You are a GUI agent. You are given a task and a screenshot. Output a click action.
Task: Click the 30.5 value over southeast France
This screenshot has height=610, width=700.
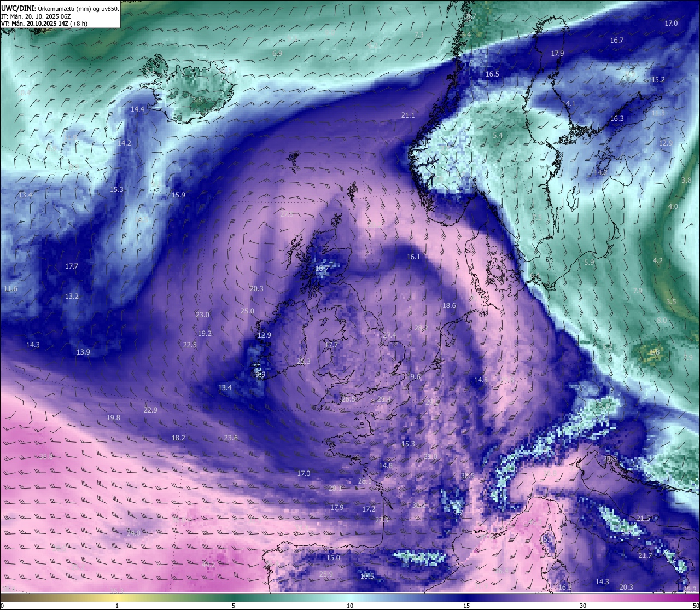click(468, 475)
